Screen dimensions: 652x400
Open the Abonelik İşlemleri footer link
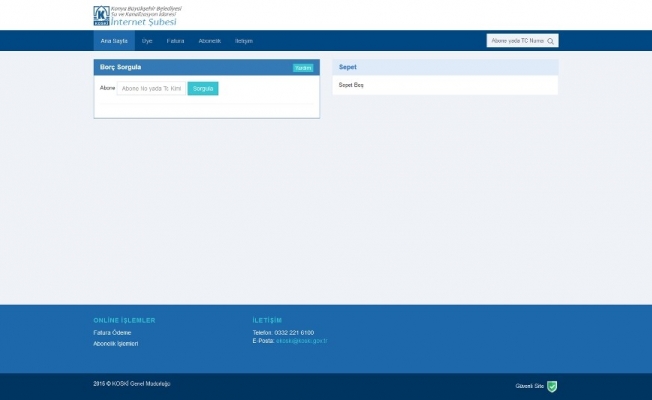coord(116,343)
